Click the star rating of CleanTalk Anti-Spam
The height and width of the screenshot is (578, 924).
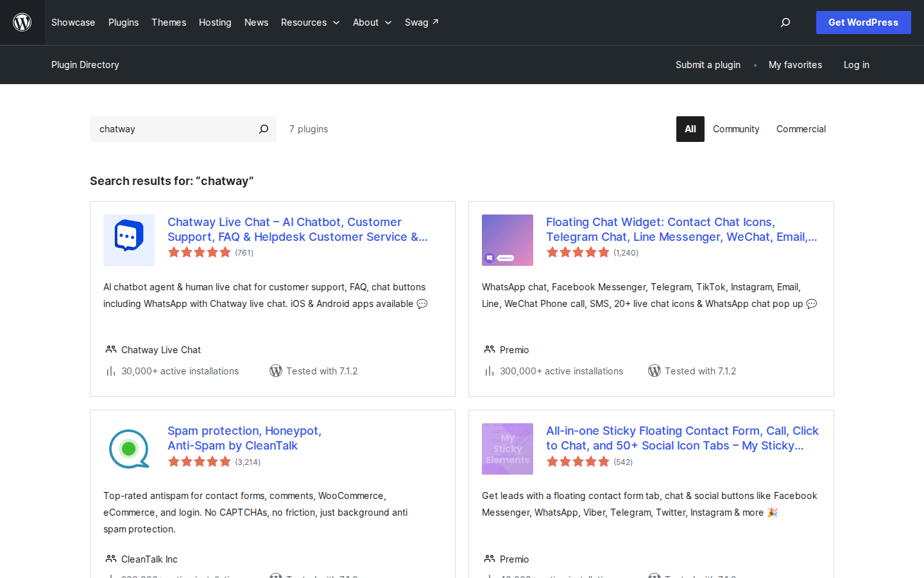pos(200,462)
